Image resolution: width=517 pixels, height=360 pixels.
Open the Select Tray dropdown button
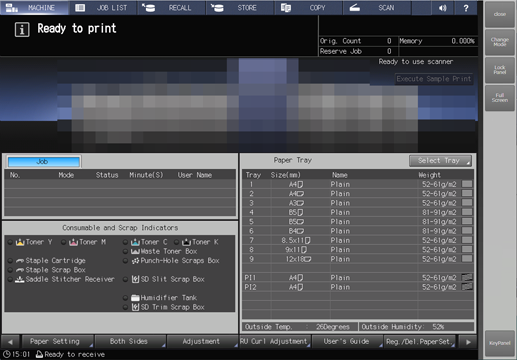(440, 161)
